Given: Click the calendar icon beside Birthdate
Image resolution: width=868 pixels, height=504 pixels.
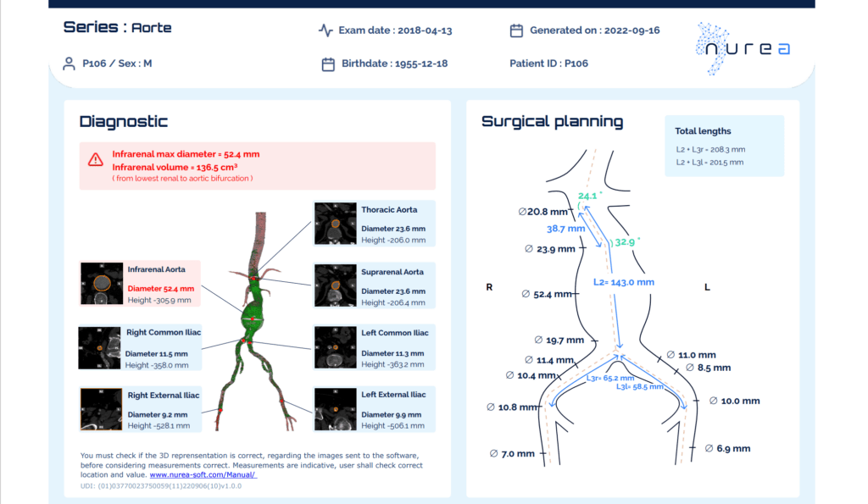Looking at the screenshot, I should (x=328, y=64).
